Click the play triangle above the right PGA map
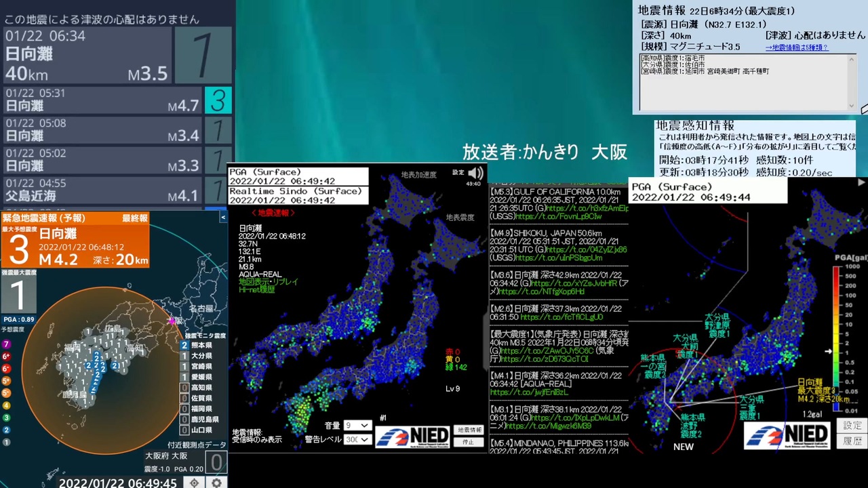The width and height of the screenshot is (868, 488). coord(861,182)
